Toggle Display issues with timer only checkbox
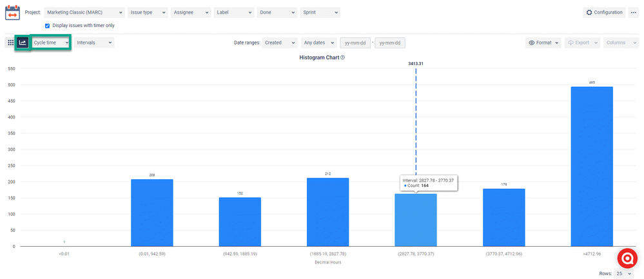Image resolution: width=644 pixels, height=279 pixels. click(47, 25)
